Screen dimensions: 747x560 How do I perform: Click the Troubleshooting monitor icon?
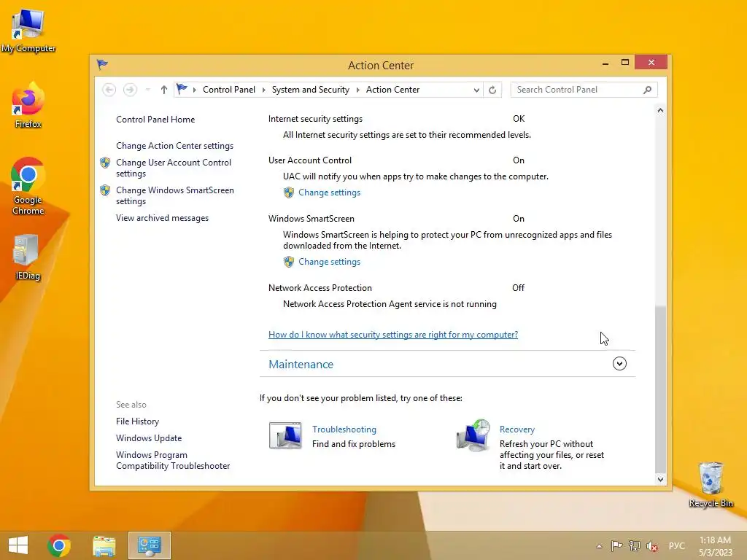pos(285,435)
